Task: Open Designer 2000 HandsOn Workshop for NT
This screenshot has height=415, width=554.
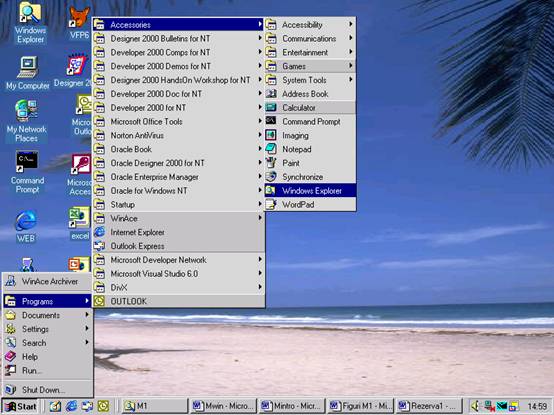Action: click(178, 80)
